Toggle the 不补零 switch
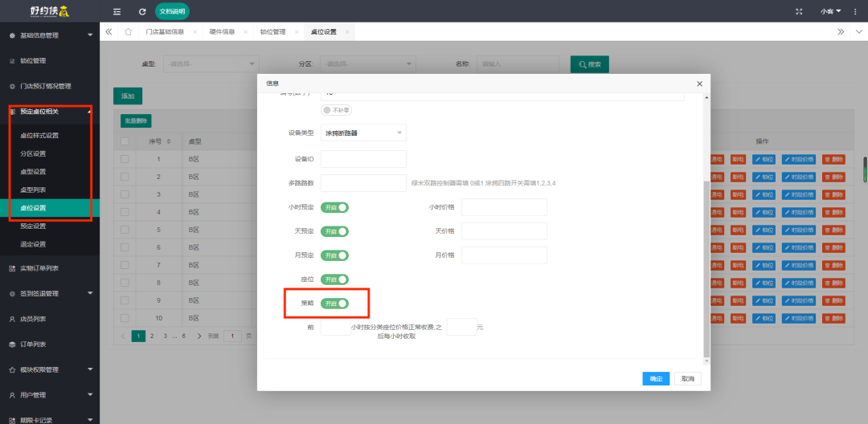 (x=337, y=110)
